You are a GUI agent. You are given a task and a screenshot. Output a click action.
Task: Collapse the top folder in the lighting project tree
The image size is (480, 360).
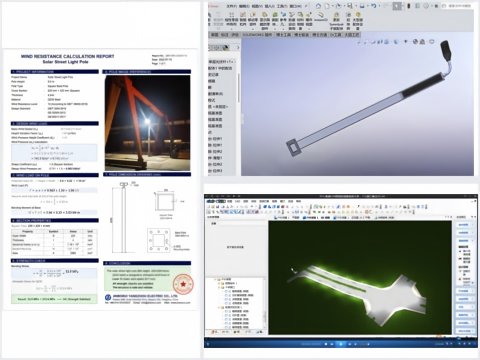(x=215, y=279)
